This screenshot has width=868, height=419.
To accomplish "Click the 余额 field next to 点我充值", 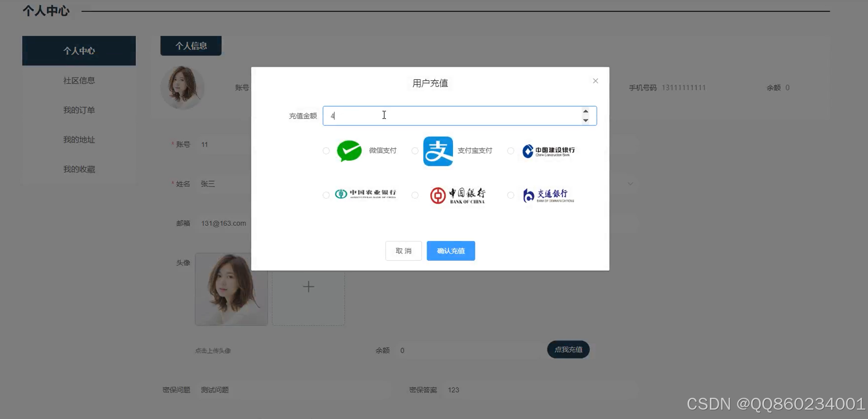I will pos(468,351).
